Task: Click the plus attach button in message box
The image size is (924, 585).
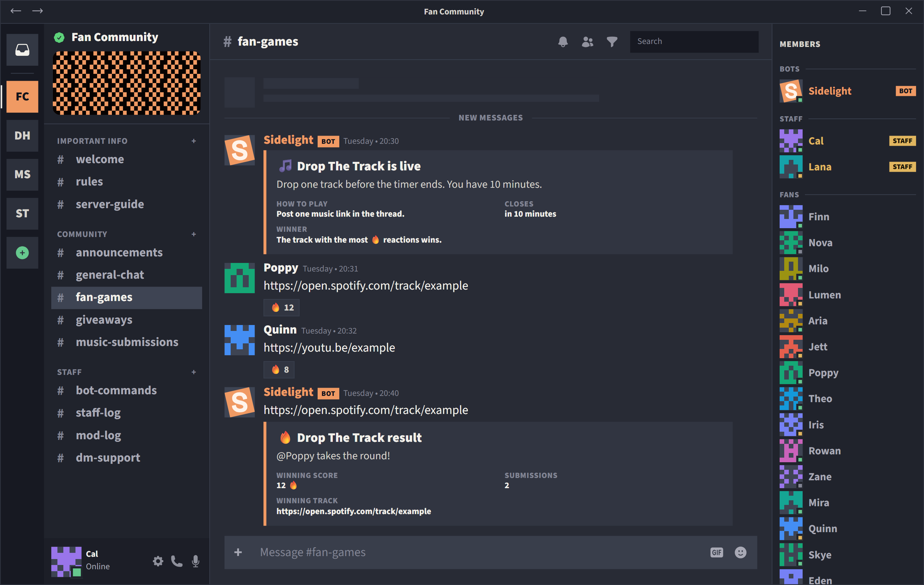Action: point(238,552)
